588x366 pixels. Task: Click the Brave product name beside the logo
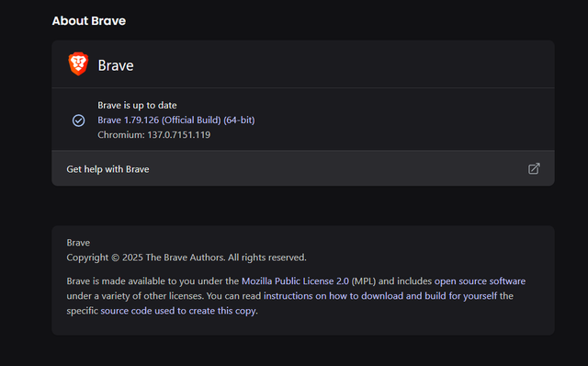(x=116, y=65)
